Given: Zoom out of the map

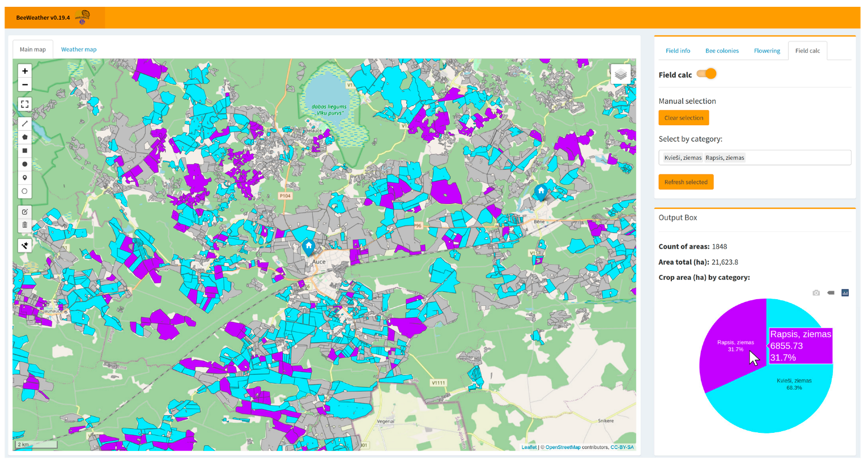Looking at the screenshot, I should (25, 85).
